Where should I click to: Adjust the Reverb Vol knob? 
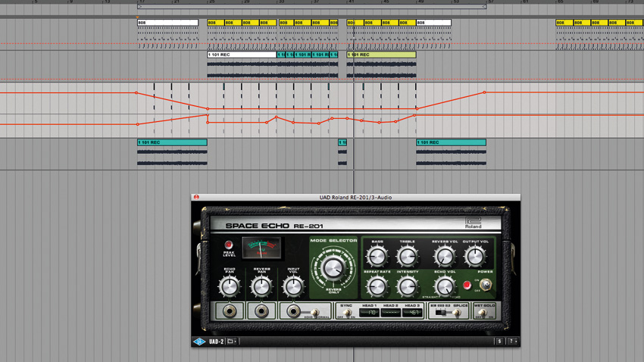tap(444, 256)
